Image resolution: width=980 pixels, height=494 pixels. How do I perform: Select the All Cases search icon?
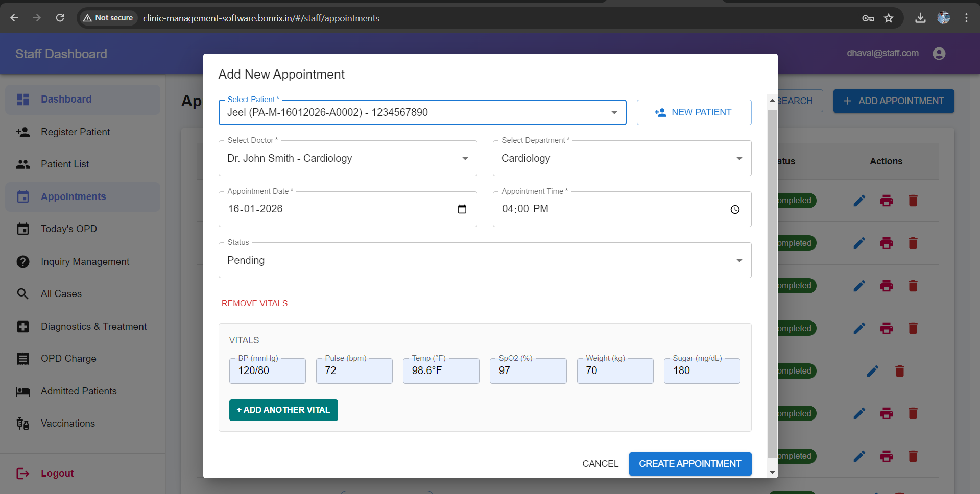23,293
